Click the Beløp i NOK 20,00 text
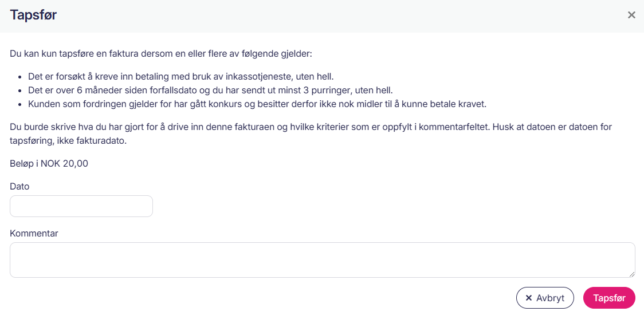Image resolution: width=644 pixels, height=331 pixels. tap(49, 163)
